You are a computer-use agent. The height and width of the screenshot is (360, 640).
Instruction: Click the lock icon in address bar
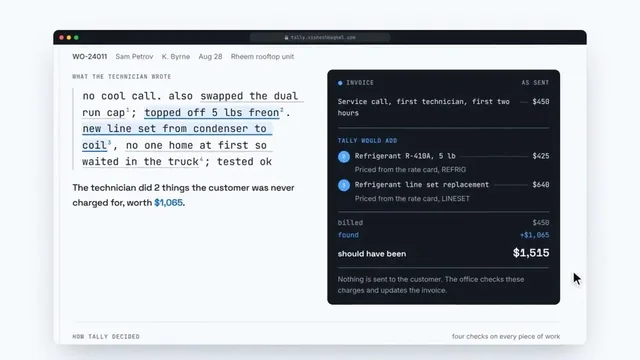pyautogui.click(x=287, y=38)
